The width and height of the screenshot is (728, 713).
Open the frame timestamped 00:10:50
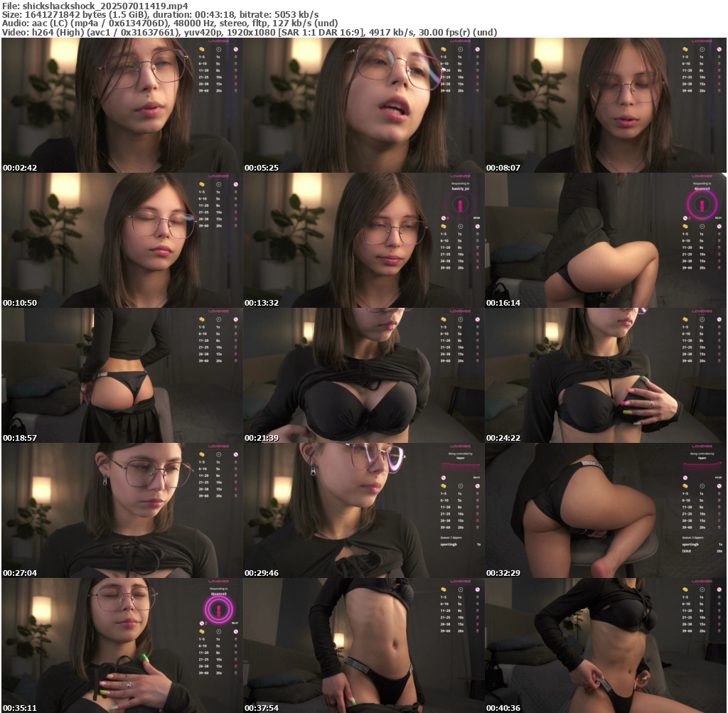[122, 240]
